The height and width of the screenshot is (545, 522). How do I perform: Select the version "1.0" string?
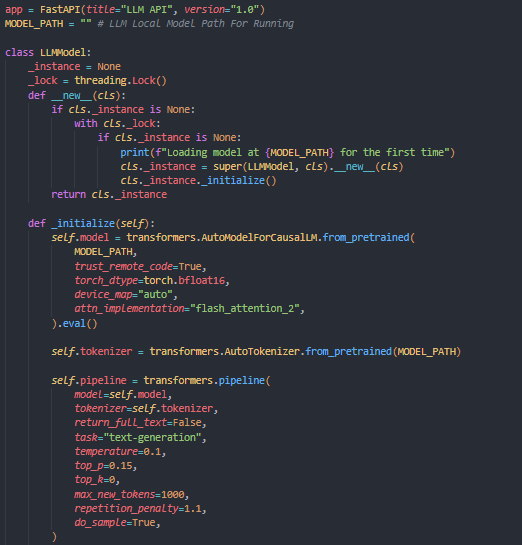pos(244,10)
